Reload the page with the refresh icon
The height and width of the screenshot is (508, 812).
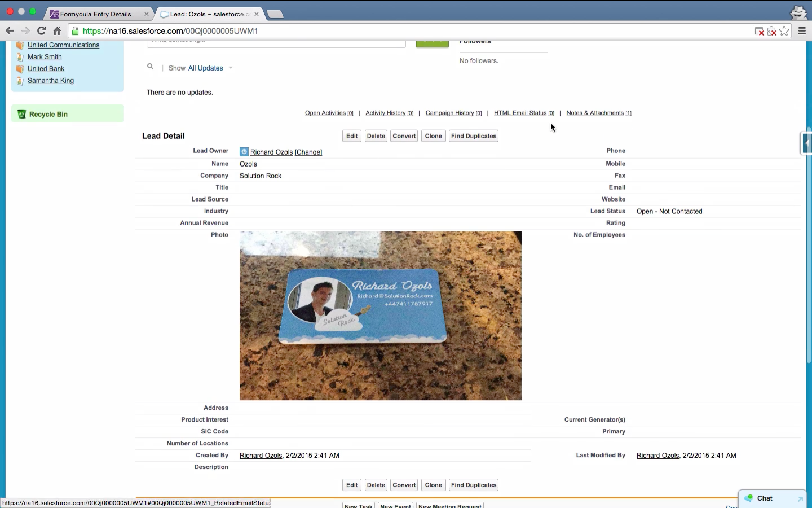pos(41,31)
